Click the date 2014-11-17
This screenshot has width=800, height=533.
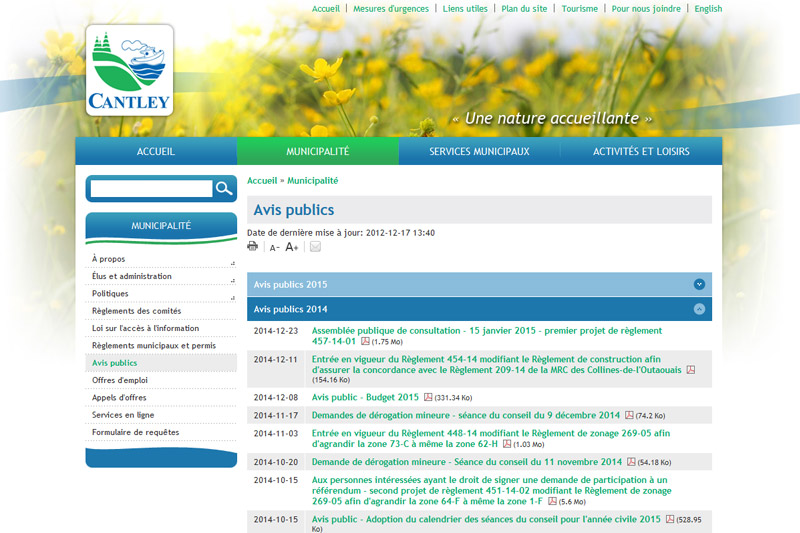pos(276,415)
